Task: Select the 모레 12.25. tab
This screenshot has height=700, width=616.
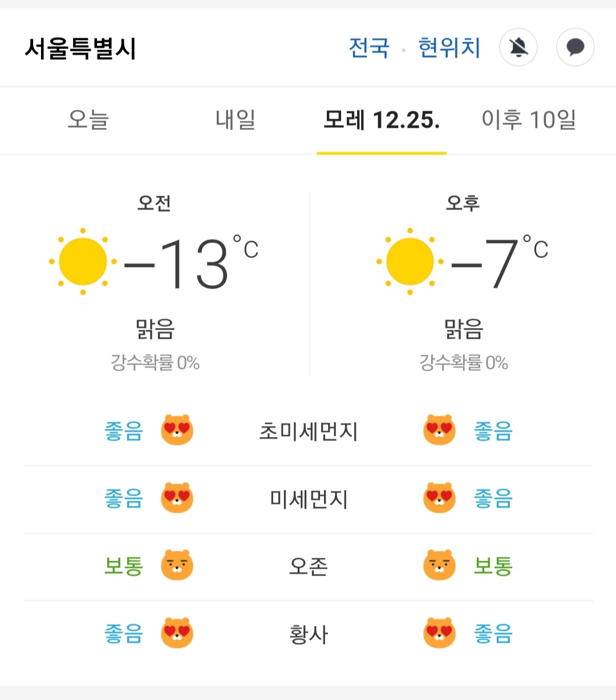Action: [381, 120]
